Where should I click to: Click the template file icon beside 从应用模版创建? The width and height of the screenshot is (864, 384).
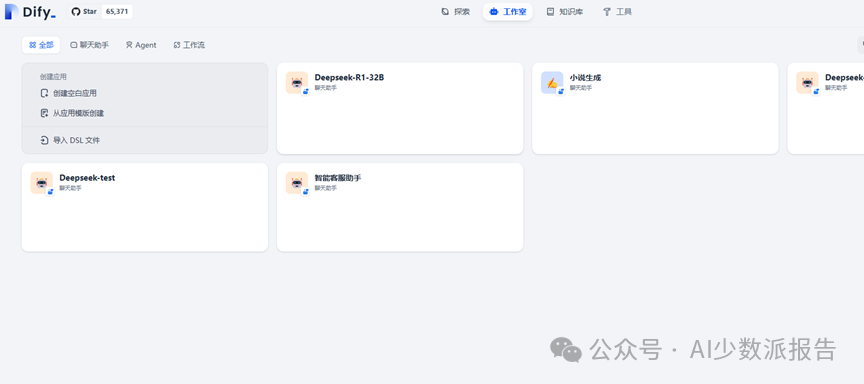[x=45, y=113]
